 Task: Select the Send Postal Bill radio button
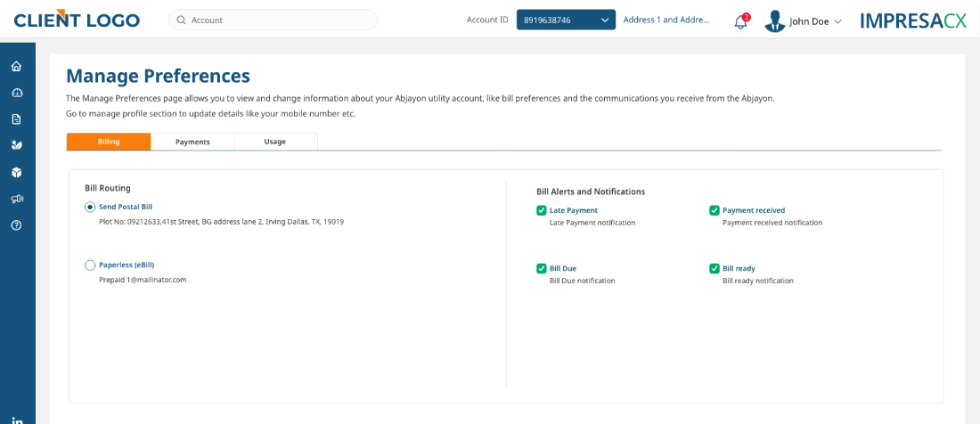pos(90,207)
